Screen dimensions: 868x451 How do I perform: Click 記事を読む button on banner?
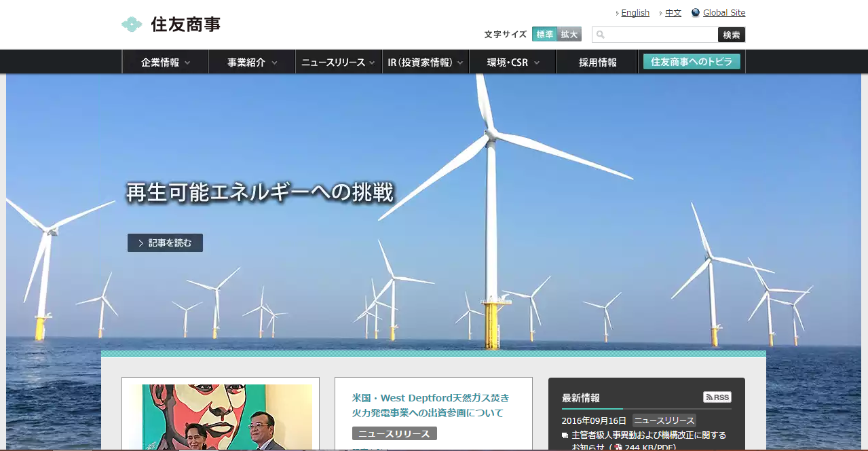tap(165, 242)
